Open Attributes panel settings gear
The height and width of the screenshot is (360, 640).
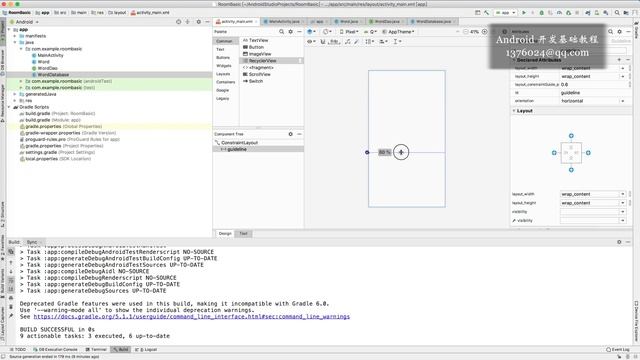click(x=620, y=31)
